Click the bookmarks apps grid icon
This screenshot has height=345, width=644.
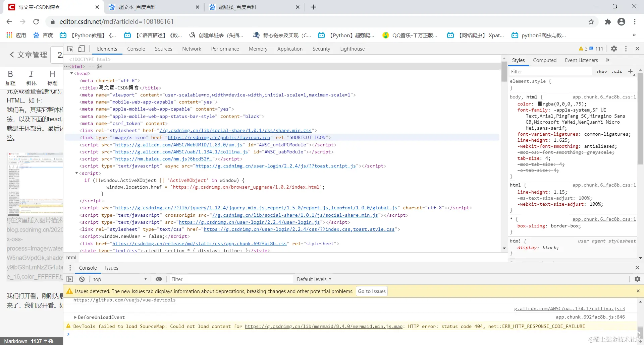pyautogui.click(x=9, y=35)
